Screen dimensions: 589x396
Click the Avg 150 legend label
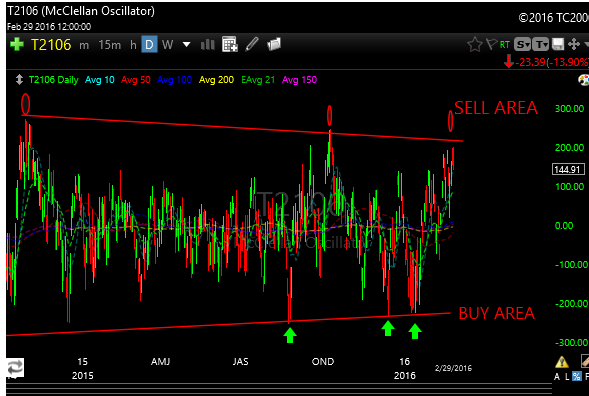pos(299,80)
